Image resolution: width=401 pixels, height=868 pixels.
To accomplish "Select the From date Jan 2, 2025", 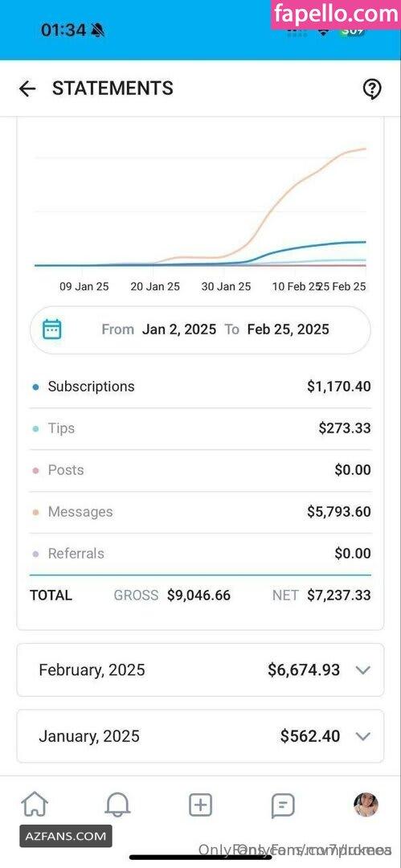I will (x=179, y=330).
